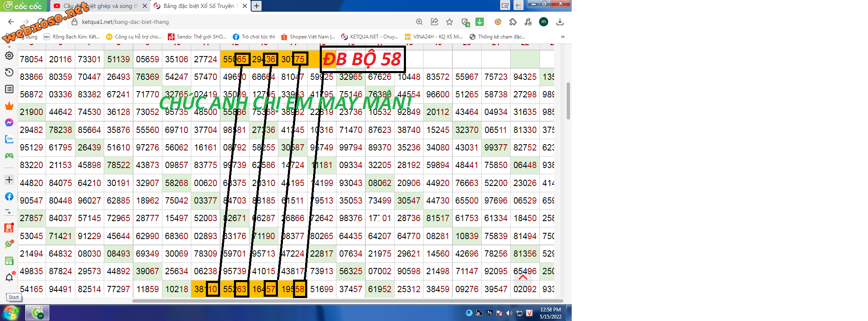Select table cell 51139
The width and height of the screenshot is (868, 321).
click(x=118, y=59)
